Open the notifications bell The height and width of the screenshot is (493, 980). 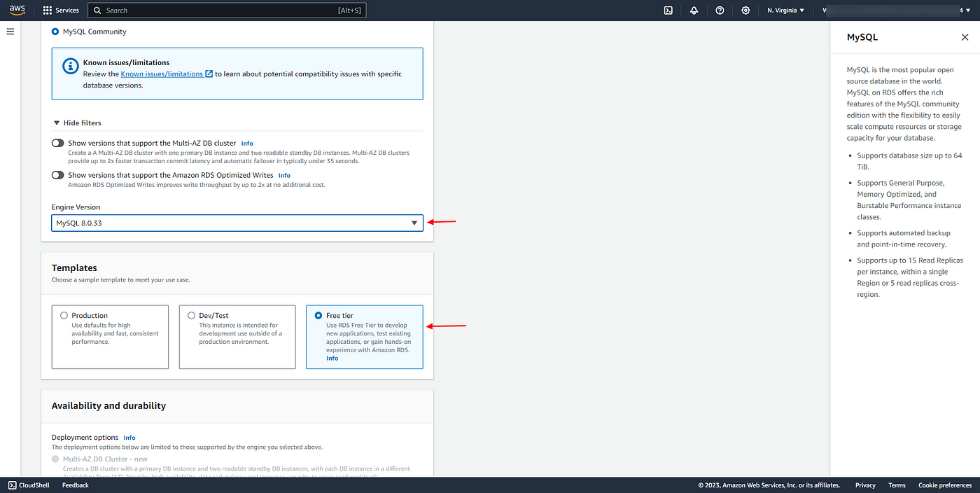[694, 11]
